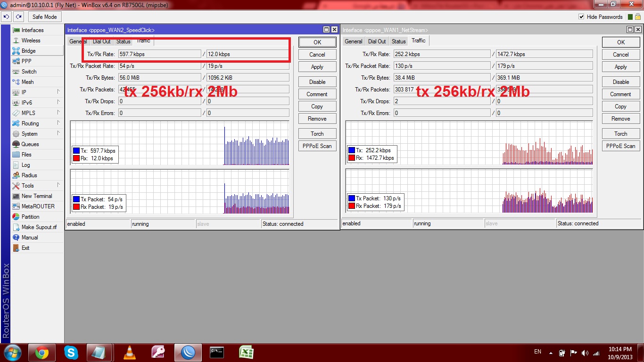Expand the Tools submenu arrow
This screenshot has width=644, height=362.
coord(58,185)
